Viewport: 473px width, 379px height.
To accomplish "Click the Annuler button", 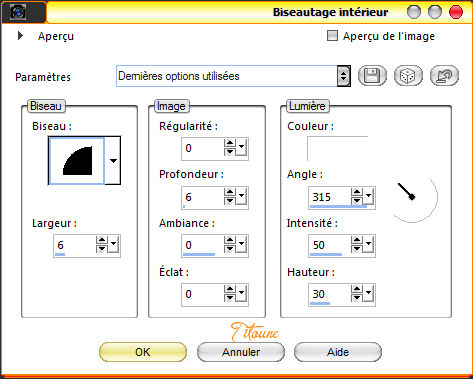I will coord(241,352).
